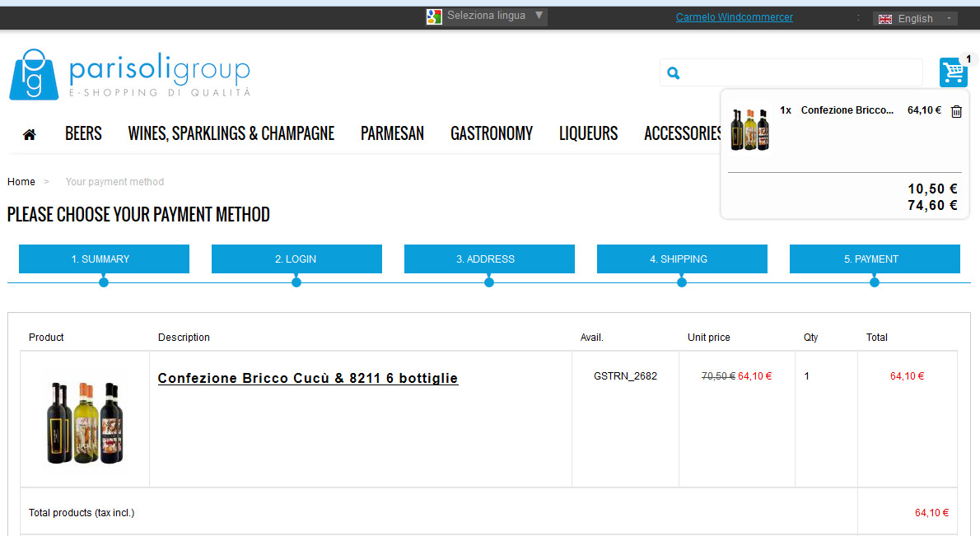Open the Beers menu
Viewport: 980px width, 536px height.
[83, 133]
